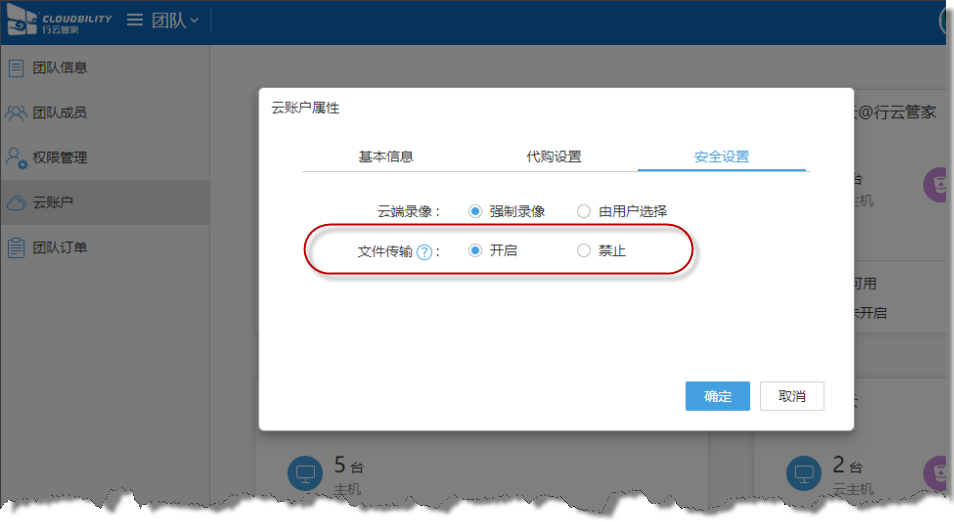Switch to the 基本信息 tab
Screen dimensions: 954x522
[x=386, y=157]
